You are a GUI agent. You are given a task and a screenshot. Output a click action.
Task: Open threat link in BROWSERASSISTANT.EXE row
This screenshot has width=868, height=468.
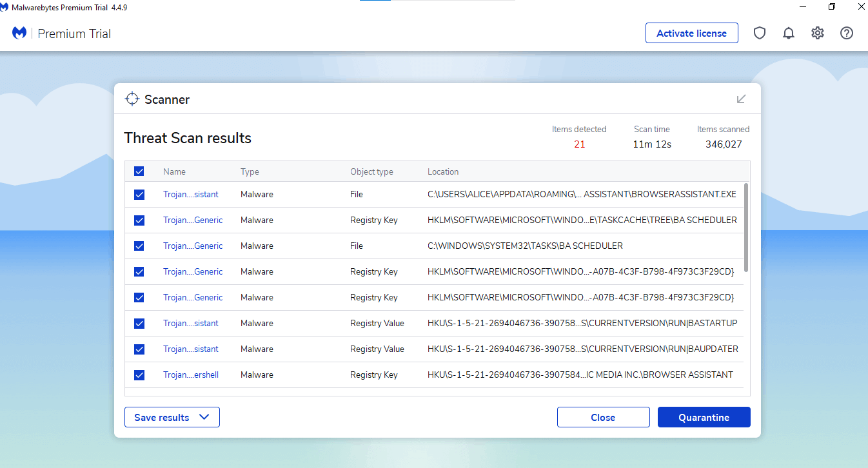[191, 194]
